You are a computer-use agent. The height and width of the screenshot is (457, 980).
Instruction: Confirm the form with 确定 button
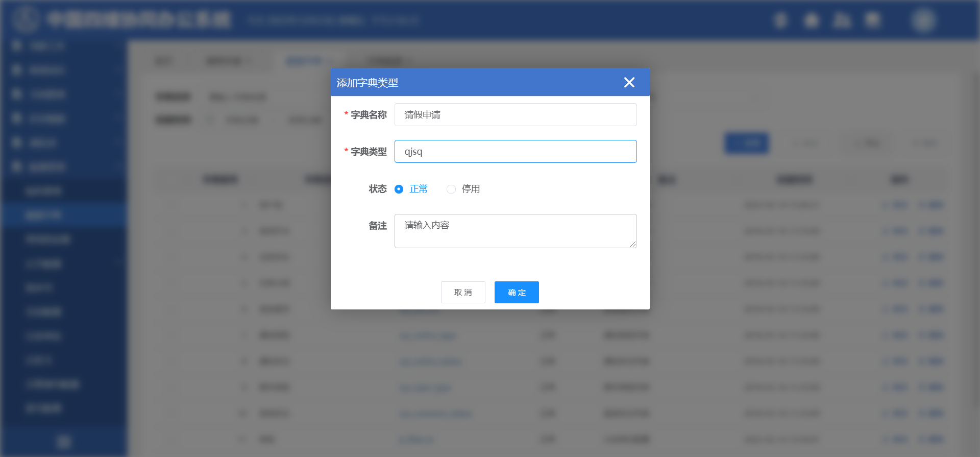point(516,293)
